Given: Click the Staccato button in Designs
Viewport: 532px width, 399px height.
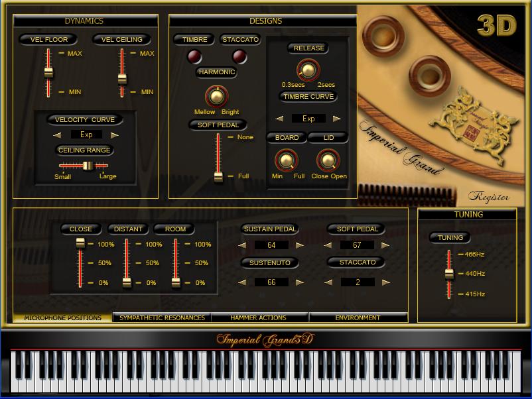Looking at the screenshot, I should (x=240, y=39).
